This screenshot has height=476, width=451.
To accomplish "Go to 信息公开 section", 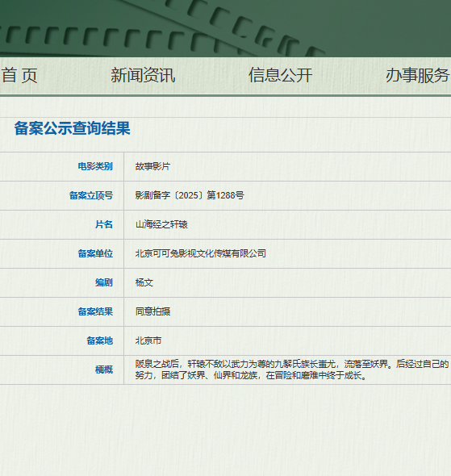I will [281, 75].
